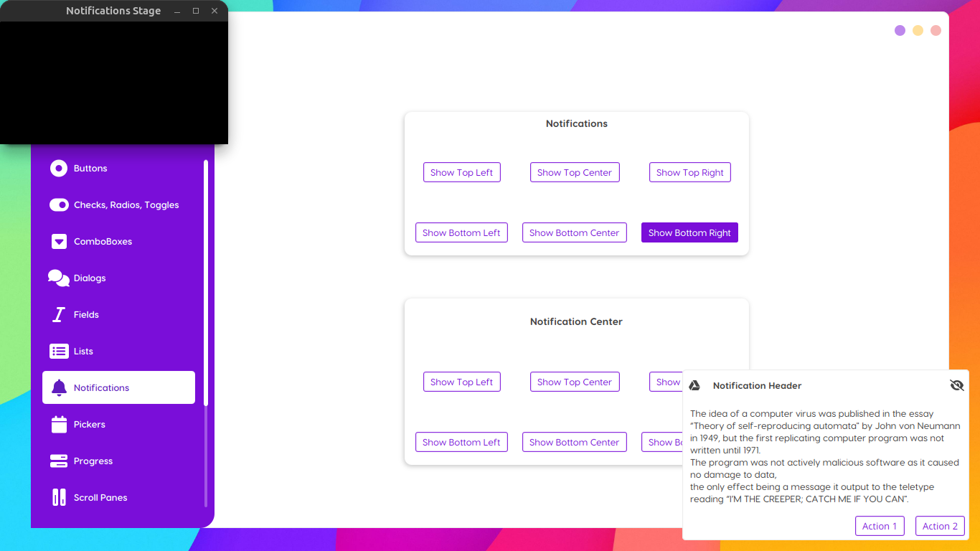980x551 pixels.
Task: Hide the notification with the eye-slash toggle
Action: [x=957, y=385]
